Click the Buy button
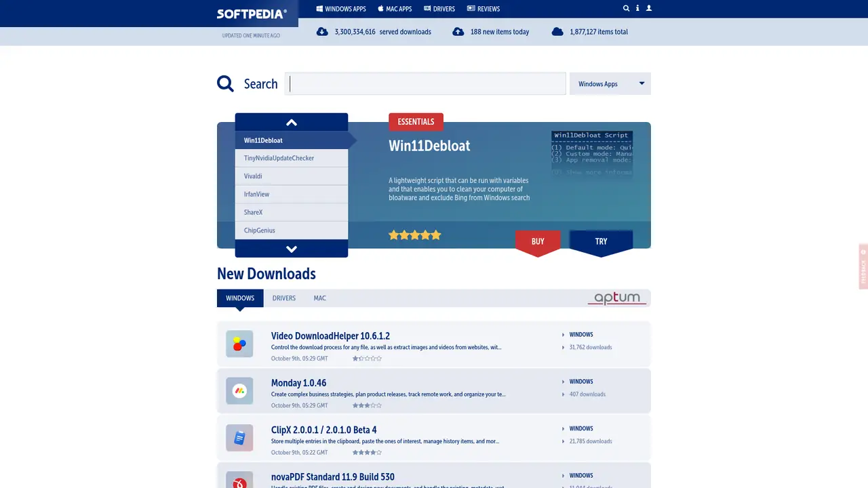Image resolution: width=868 pixels, height=488 pixels. click(x=538, y=242)
